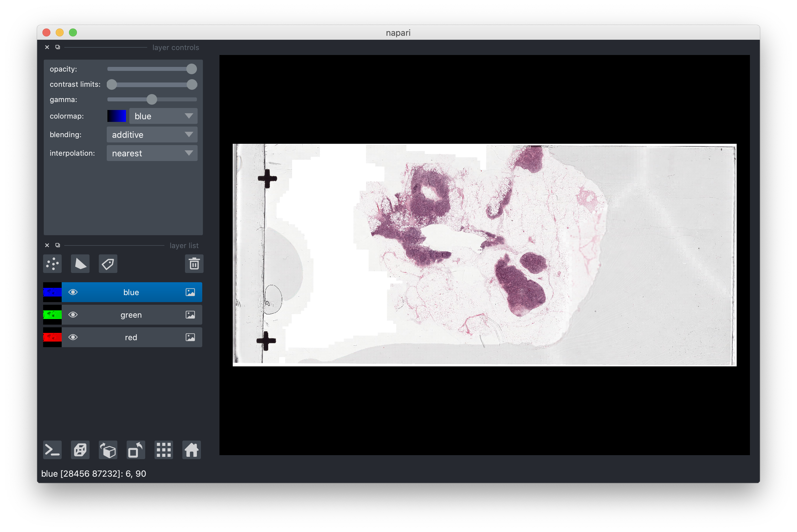Delete selected layers with trash icon
This screenshot has width=797, height=532.
pyautogui.click(x=194, y=264)
